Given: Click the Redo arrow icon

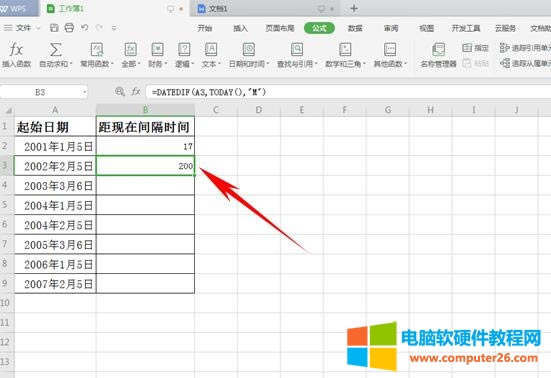Looking at the screenshot, I should pyautogui.click(x=99, y=27).
